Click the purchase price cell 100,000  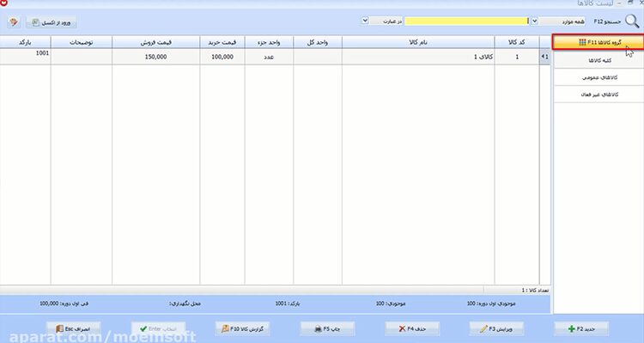pos(222,57)
